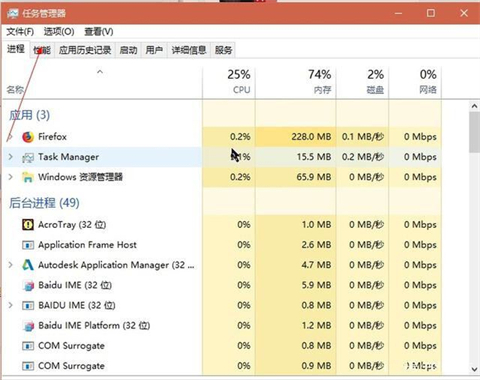Click the Firefox icon in the apps list
Viewport: 480px width, 380px height.
coord(28,137)
